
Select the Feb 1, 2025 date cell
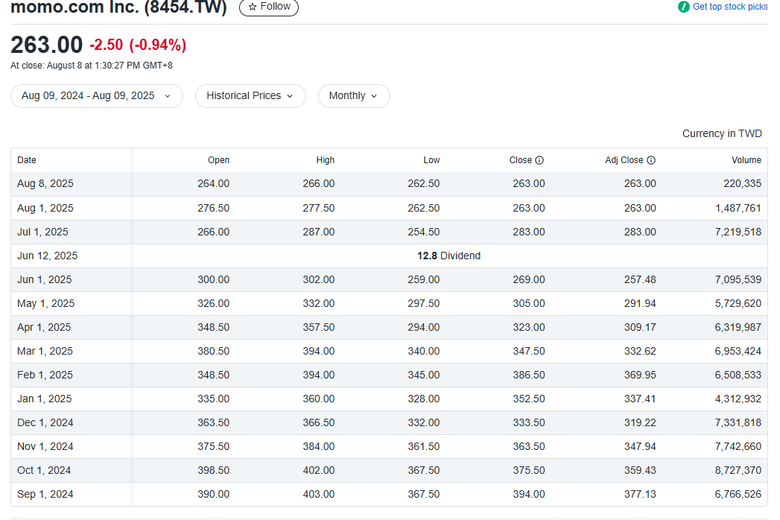click(45, 375)
